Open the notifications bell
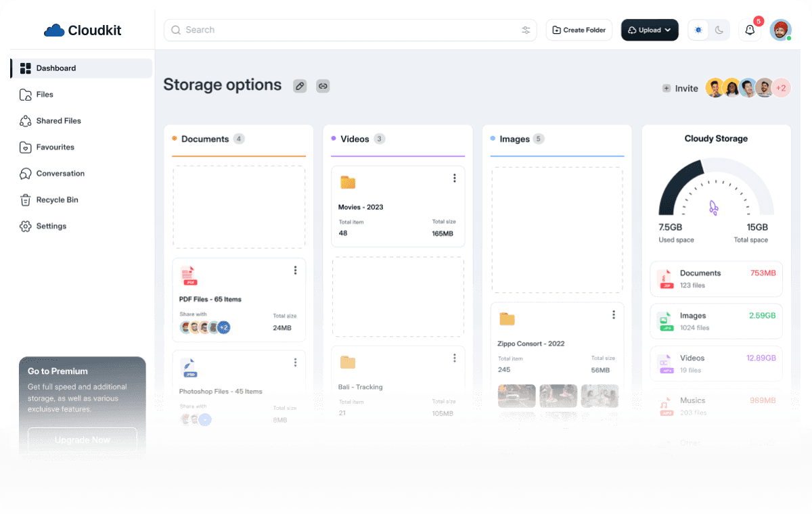 tap(750, 30)
